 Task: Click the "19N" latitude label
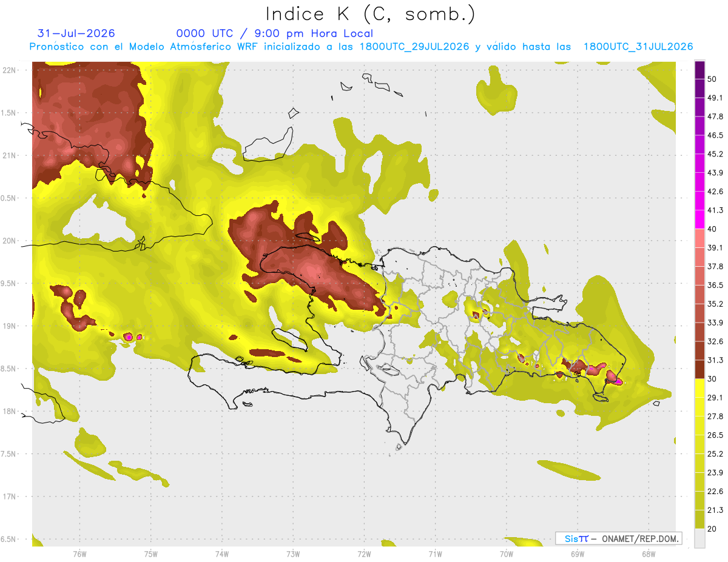tap(10, 326)
